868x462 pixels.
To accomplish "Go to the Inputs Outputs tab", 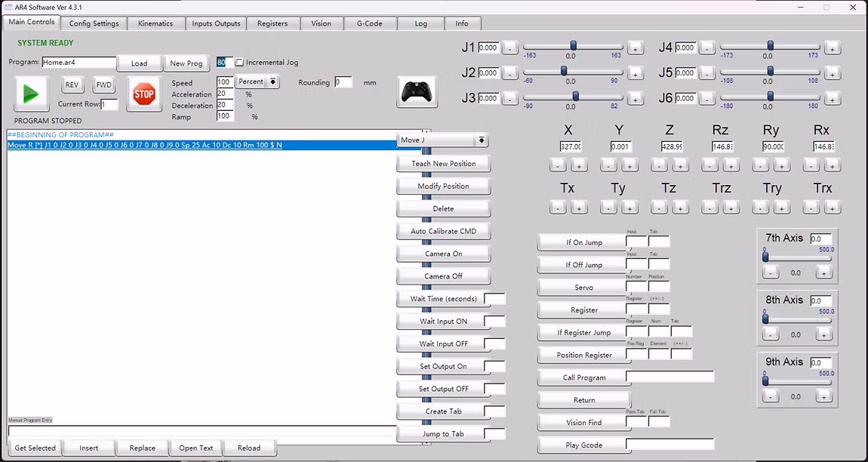I will (x=216, y=23).
